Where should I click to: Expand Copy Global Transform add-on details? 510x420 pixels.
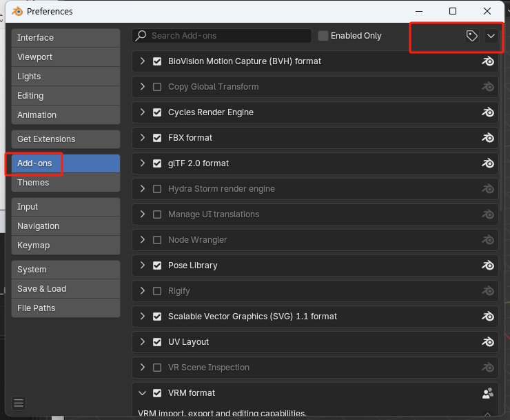pos(142,87)
